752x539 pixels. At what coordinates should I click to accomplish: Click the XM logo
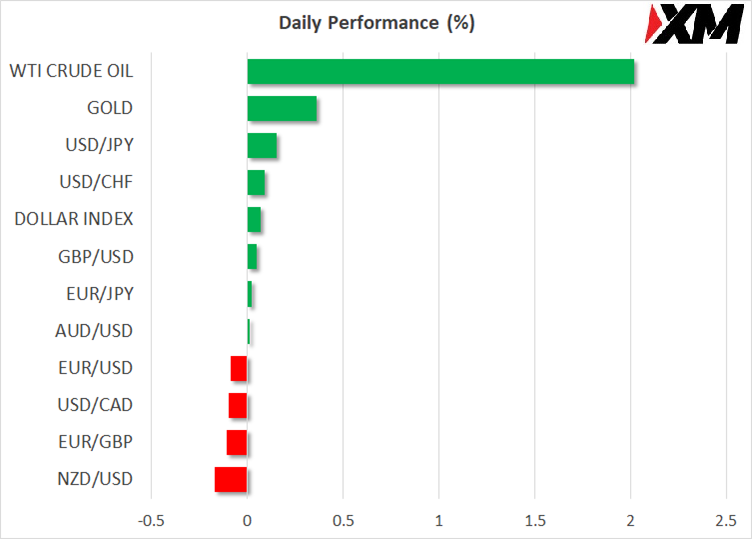tap(692, 24)
